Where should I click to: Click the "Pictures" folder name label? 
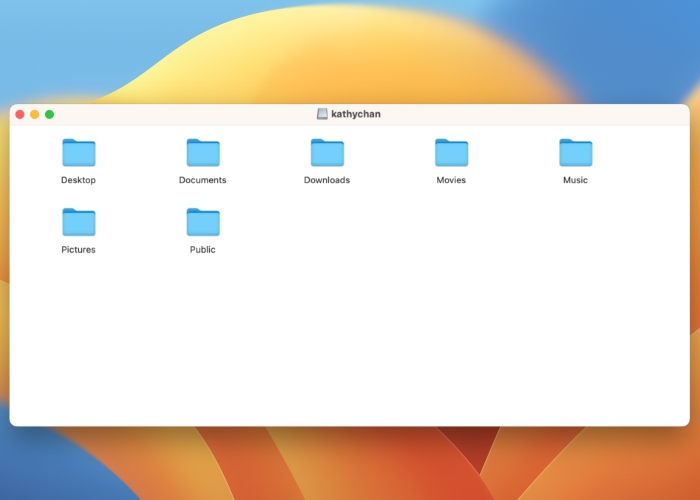[x=79, y=250]
